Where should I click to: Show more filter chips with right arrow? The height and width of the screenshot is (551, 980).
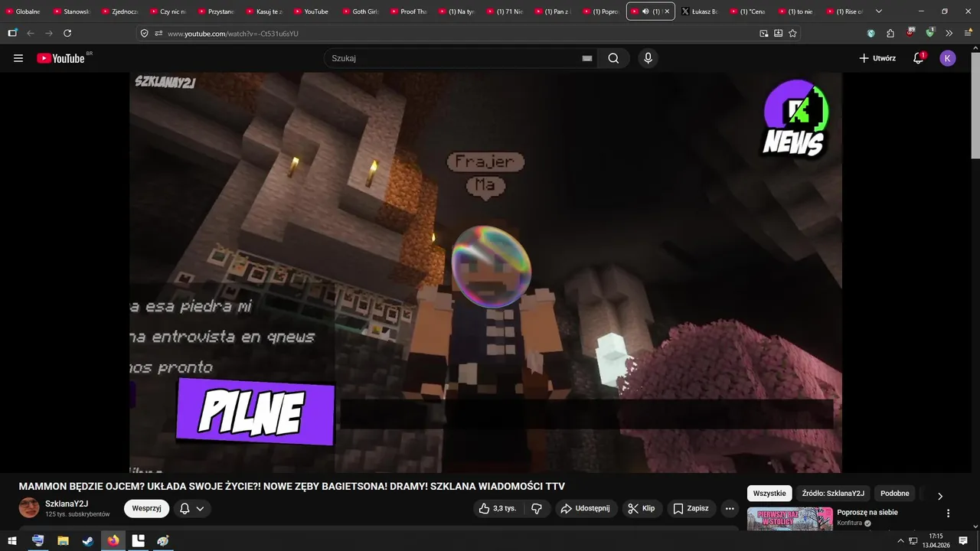[x=940, y=496]
